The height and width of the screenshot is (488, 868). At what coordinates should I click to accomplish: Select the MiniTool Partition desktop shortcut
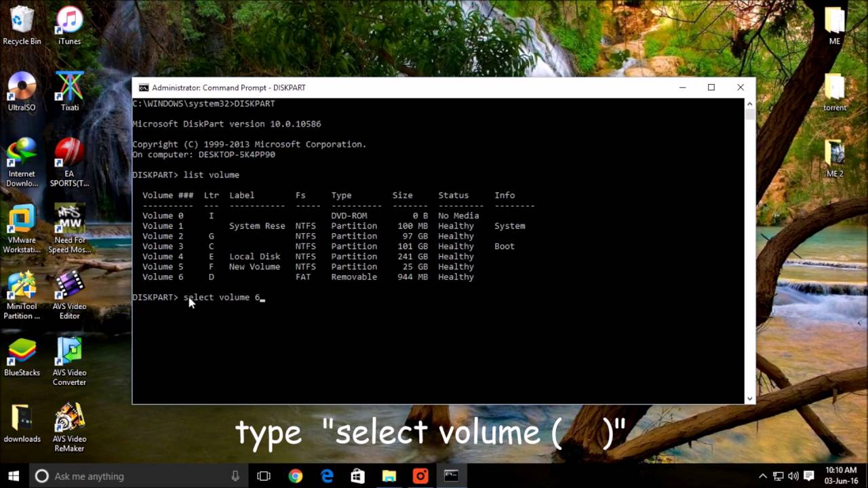[22, 296]
